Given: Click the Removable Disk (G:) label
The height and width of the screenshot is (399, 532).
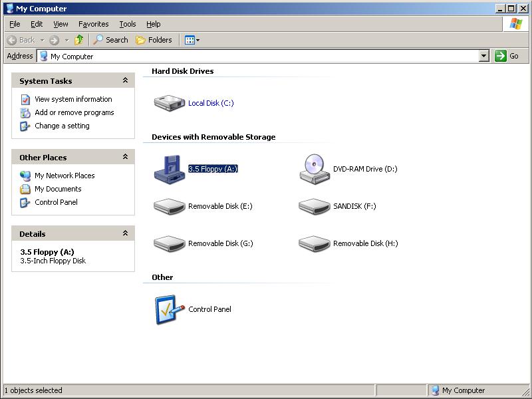Looking at the screenshot, I should pyautogui.click(x=221, y=243).
